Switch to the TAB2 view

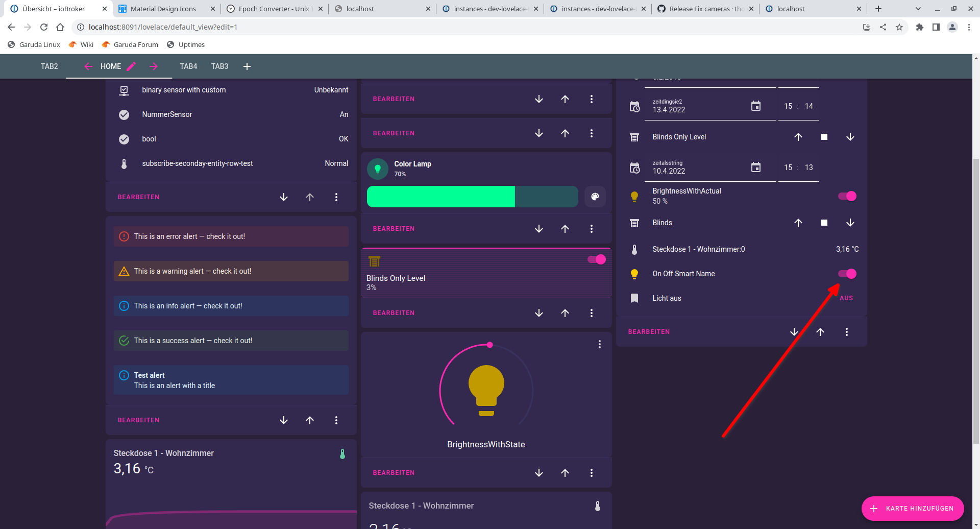point(50,66)
